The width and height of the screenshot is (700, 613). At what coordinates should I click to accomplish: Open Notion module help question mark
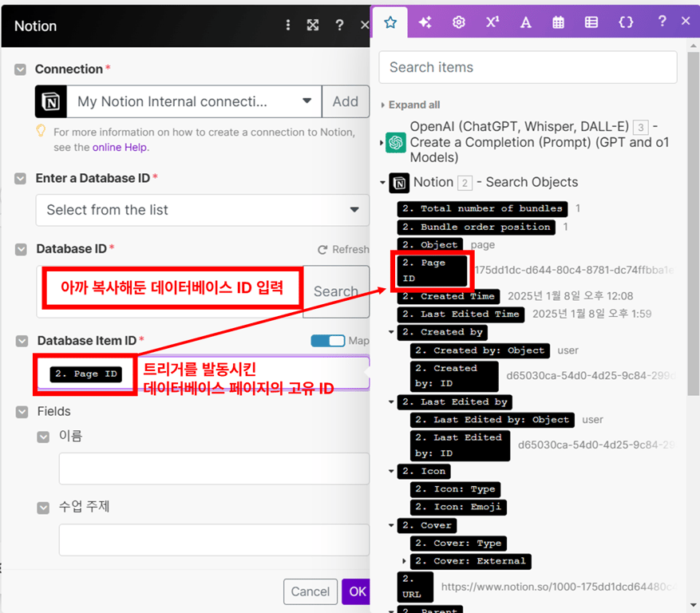(x=340, y=25)
